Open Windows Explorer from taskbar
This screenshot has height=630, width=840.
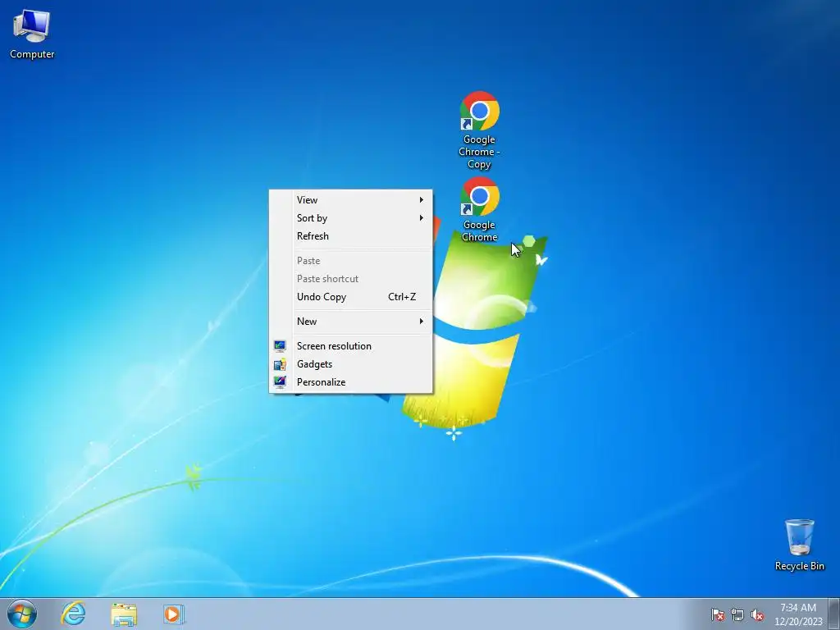(x=124, y=614)
